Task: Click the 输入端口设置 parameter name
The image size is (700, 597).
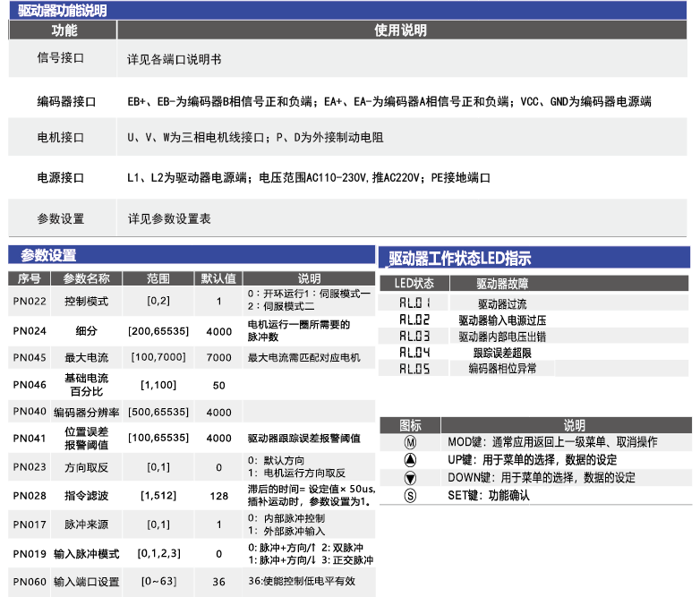Action: [86, 582]
